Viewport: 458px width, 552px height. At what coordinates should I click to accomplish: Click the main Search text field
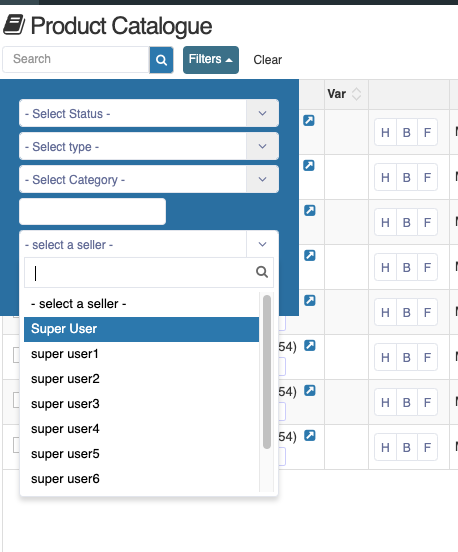(x=76, y=59)
